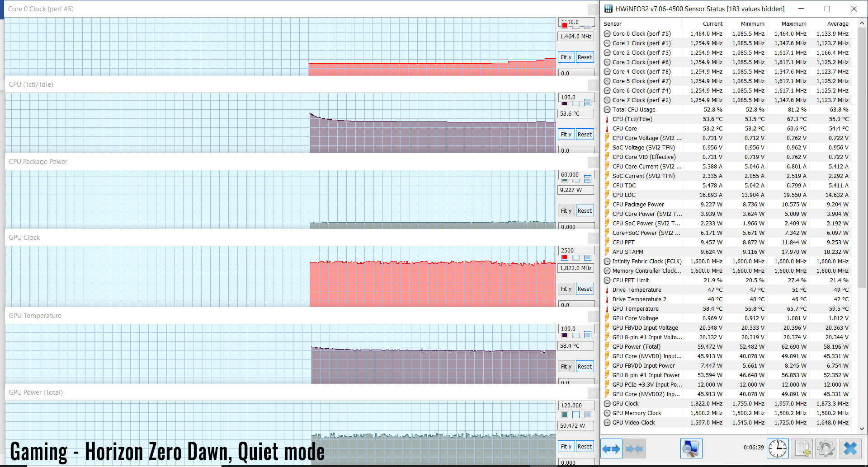Image resolution: width=868 pixels, height=467 pixels.
Task: Click Reset in the GPU Temperature graph
Action: click(585, 367)
